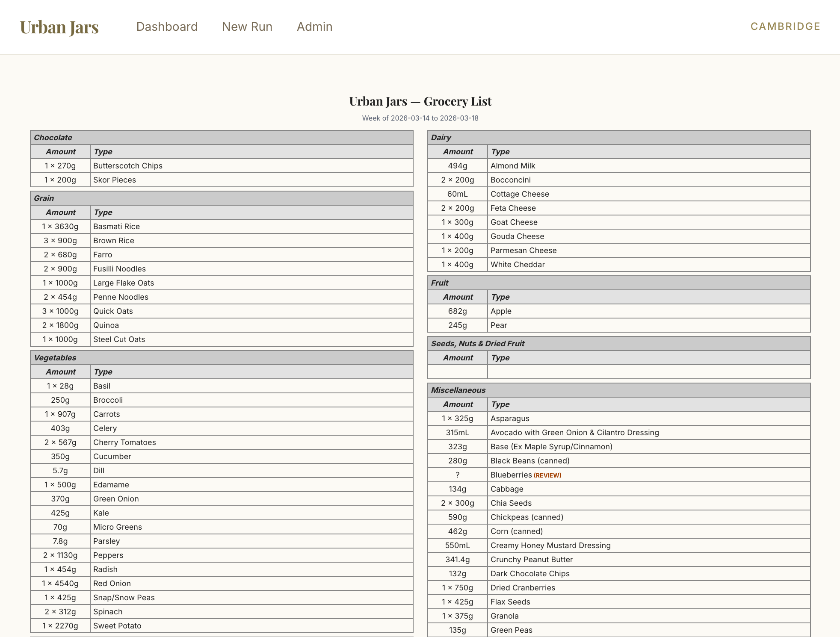Open the Dashboard nav item
This screenshot has height=637, width=840.
167,27
